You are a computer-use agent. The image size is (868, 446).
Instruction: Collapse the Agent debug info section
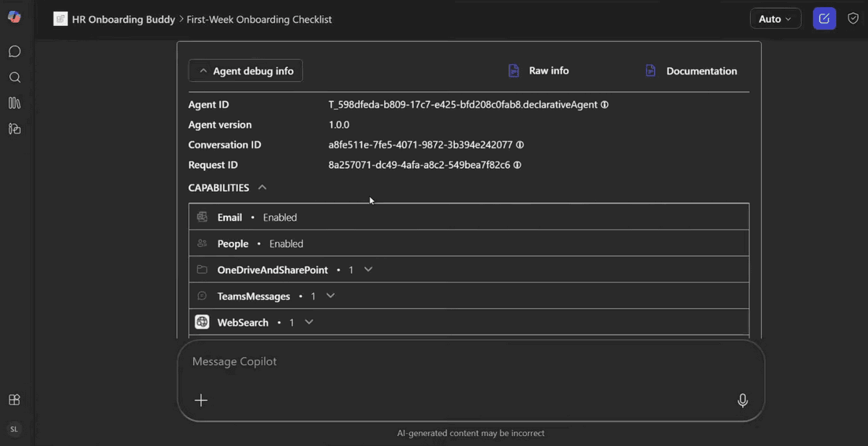246,71
